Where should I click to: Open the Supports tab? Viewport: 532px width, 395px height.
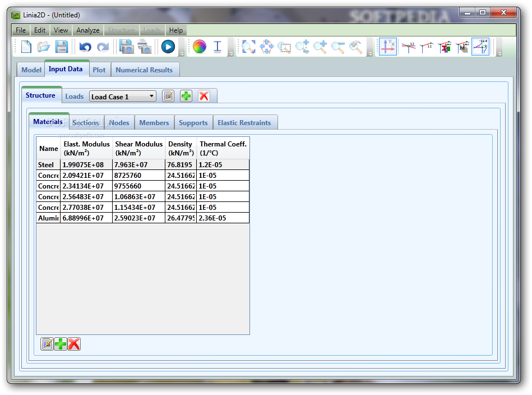pos(193,123)
